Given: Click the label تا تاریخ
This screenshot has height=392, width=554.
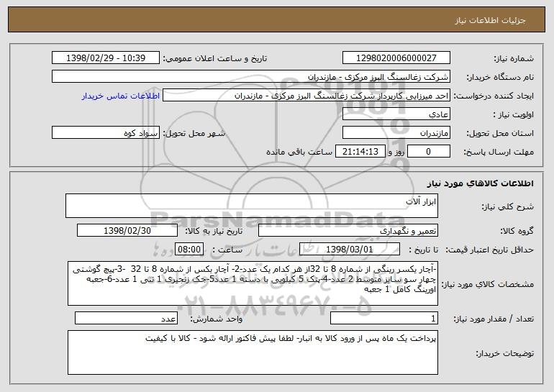Looking at the screenshot, I should (x=424, y=250).
